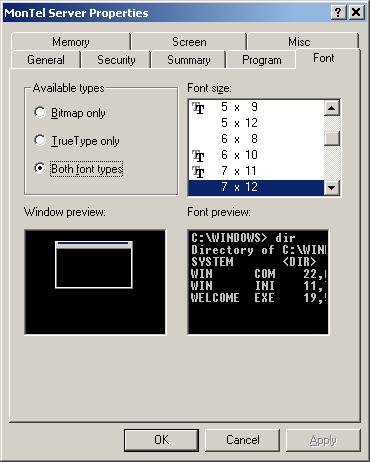Click the font size list scroll up arrow
Image resolution: width=370 pixels, height=462 pixels.
click(332, 108)
